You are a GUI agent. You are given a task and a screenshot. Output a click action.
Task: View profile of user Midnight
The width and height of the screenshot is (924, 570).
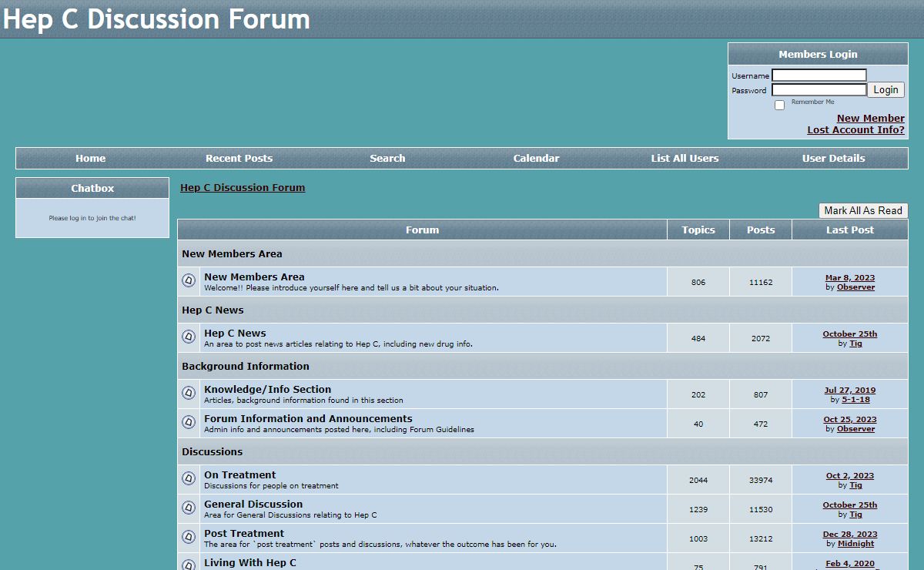pyautogui.click(x=855, y=543)
